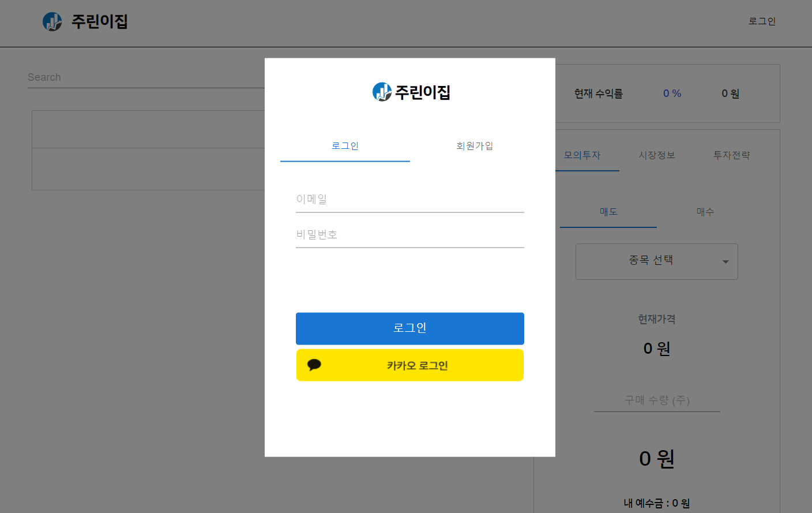The width and height of the screenshot is (812, 513).
Task: Click the speech bubble icon on Kakao button
Action: coord(315,365)
